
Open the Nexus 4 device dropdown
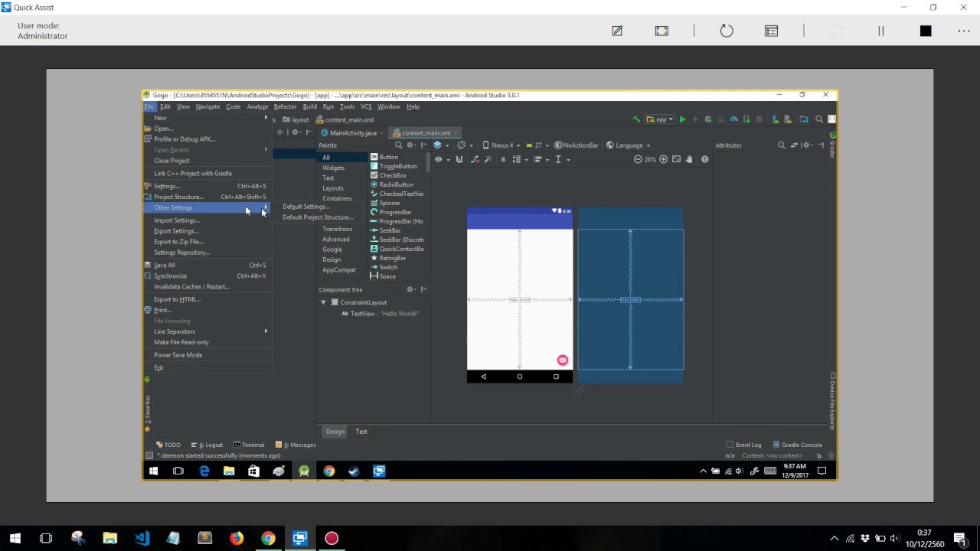501,145
